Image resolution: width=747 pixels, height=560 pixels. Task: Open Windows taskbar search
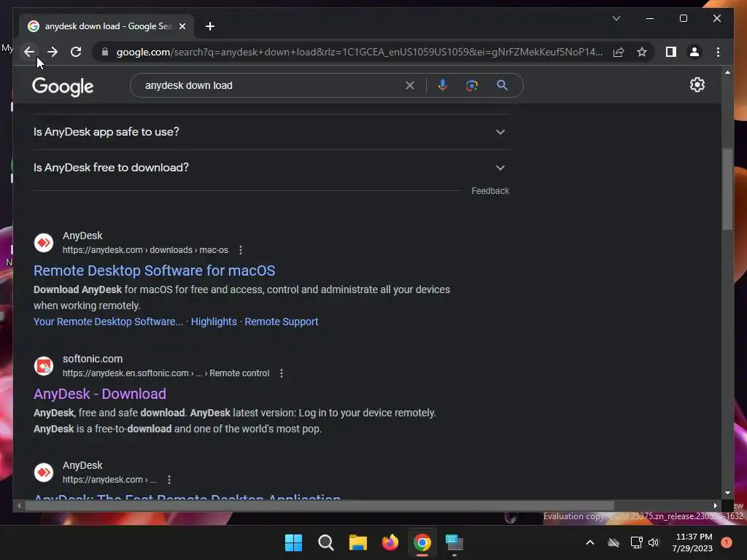point(326,542)
